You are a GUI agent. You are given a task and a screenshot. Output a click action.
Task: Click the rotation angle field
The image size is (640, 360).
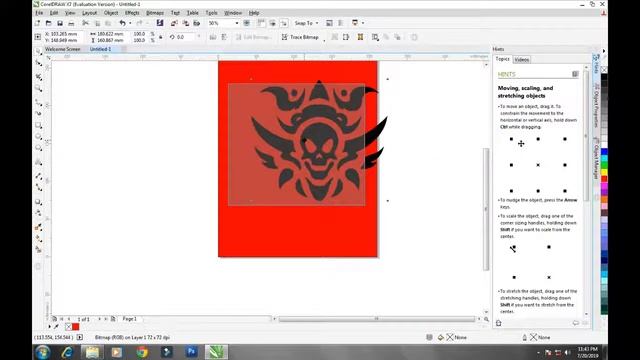(185, 37)
